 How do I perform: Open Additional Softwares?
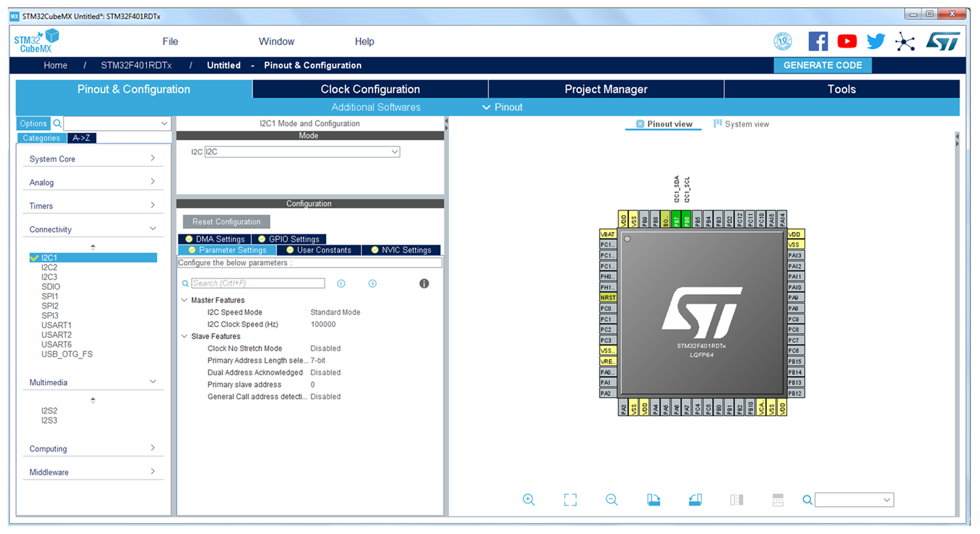pos(376,107)
